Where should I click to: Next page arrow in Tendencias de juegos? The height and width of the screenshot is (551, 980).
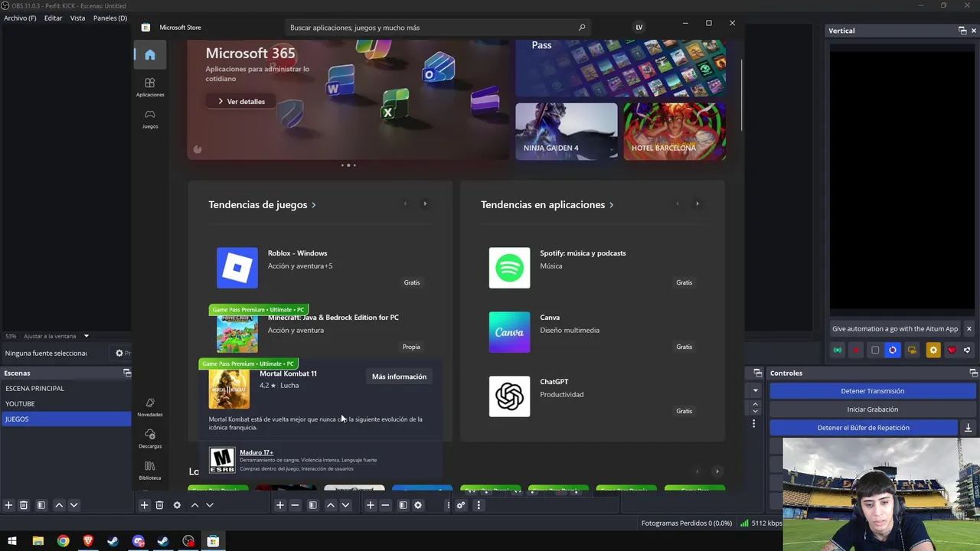point(425,204)
